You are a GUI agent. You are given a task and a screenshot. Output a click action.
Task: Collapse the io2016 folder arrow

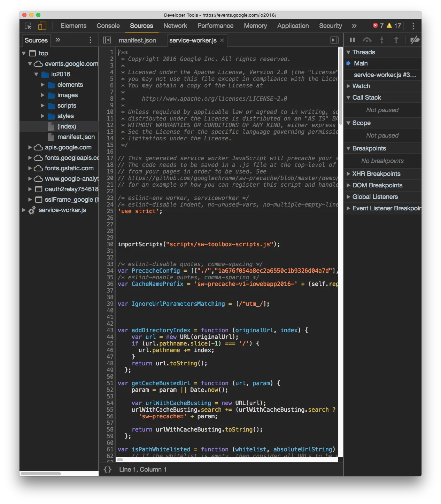(36, 74)
